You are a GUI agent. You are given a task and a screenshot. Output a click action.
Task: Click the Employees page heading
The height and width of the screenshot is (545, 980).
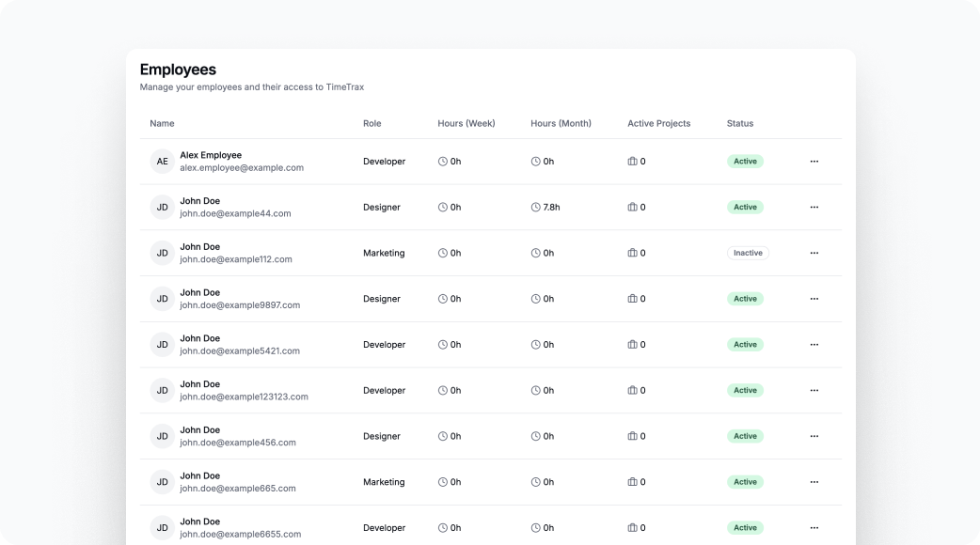click(178, 70)
